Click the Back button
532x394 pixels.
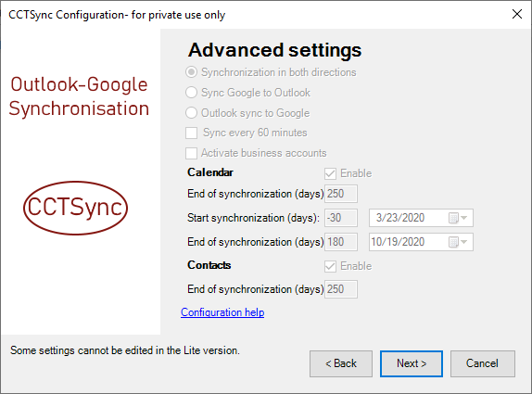341,363
